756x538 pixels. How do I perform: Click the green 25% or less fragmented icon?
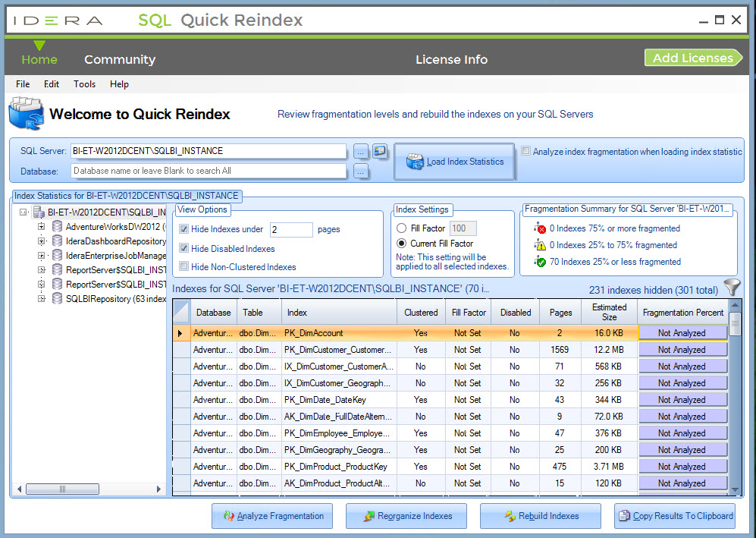(540, 262)
